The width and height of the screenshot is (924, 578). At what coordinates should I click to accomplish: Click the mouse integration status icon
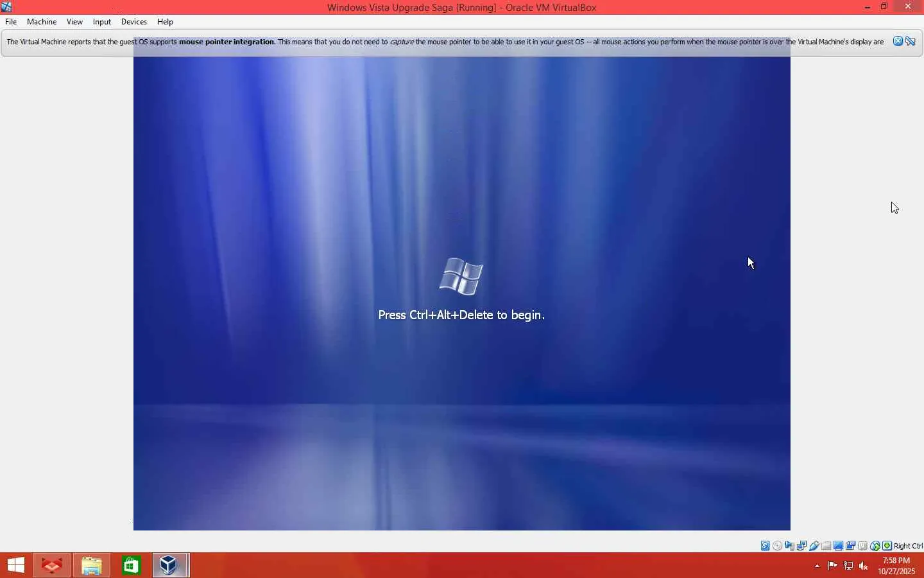[x=875, y=546]
